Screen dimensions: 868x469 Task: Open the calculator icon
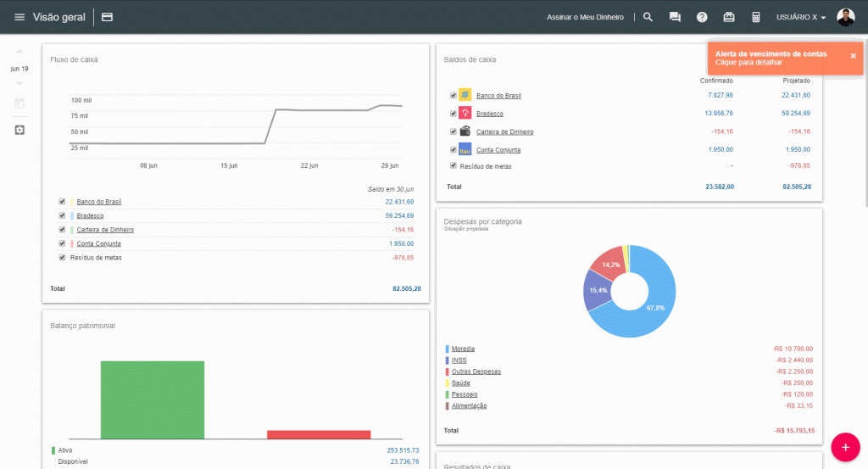point(756,17)
